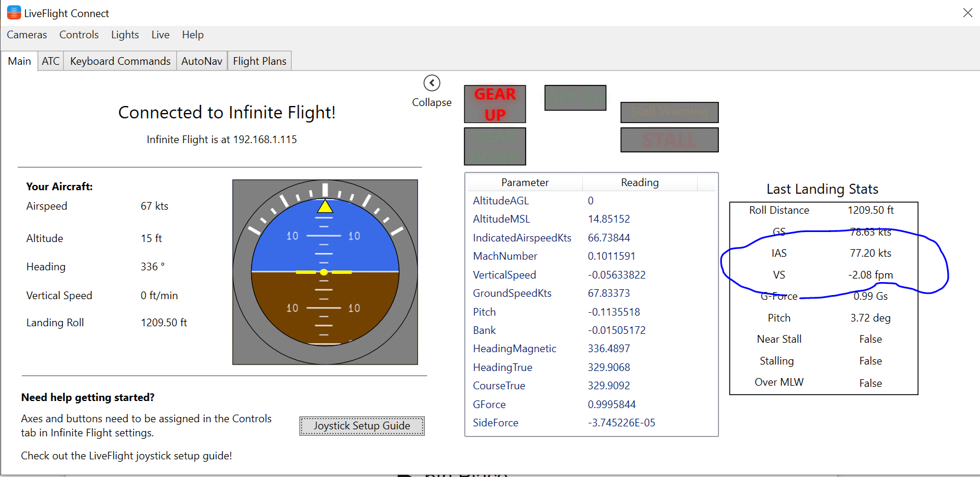Click the 336 ° heading value
This screenshot has width=980, height=477.
(x=153, y=267)
